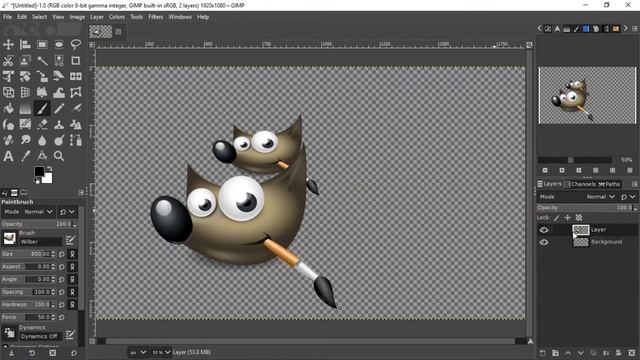Select the Paintbrush tool in toolbox
Image resolution: width=640 pixels, height=360 pixels.
click(x=42, y=108)
